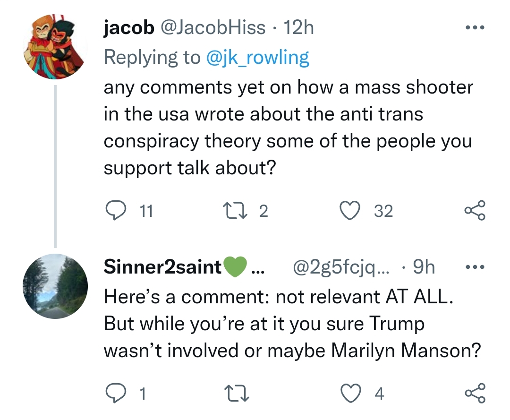Open tweet text about mass shooter comments
The width and height of the screenshot is (510, 420).
(x=288, y=127)
